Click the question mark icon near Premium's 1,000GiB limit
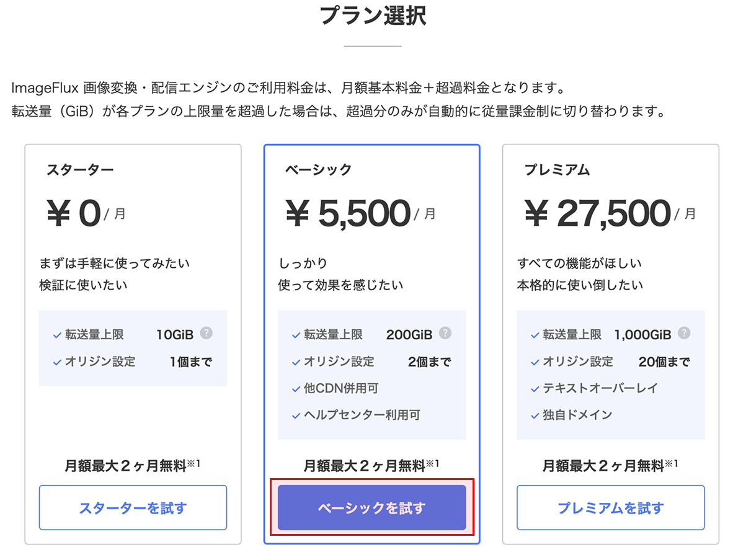This screenshot has height=560, width=733. point(683,334)
